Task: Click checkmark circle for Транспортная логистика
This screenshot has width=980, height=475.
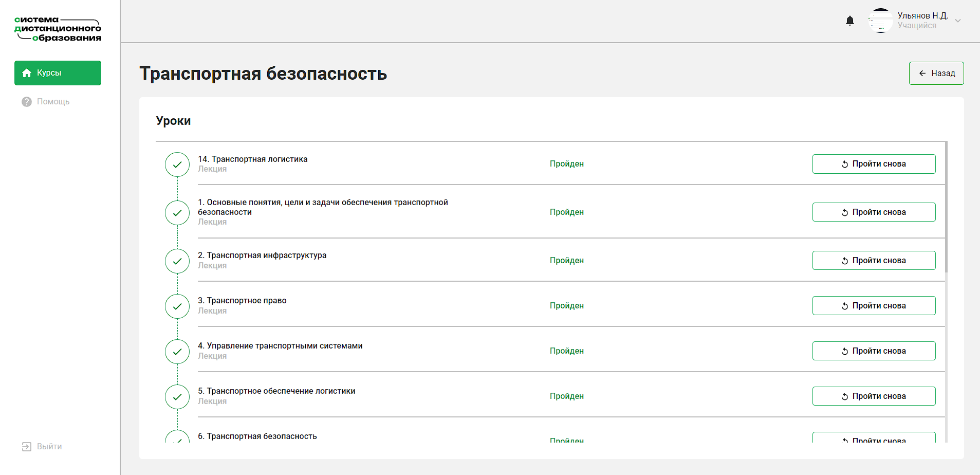Action: [x=177, y=165]
